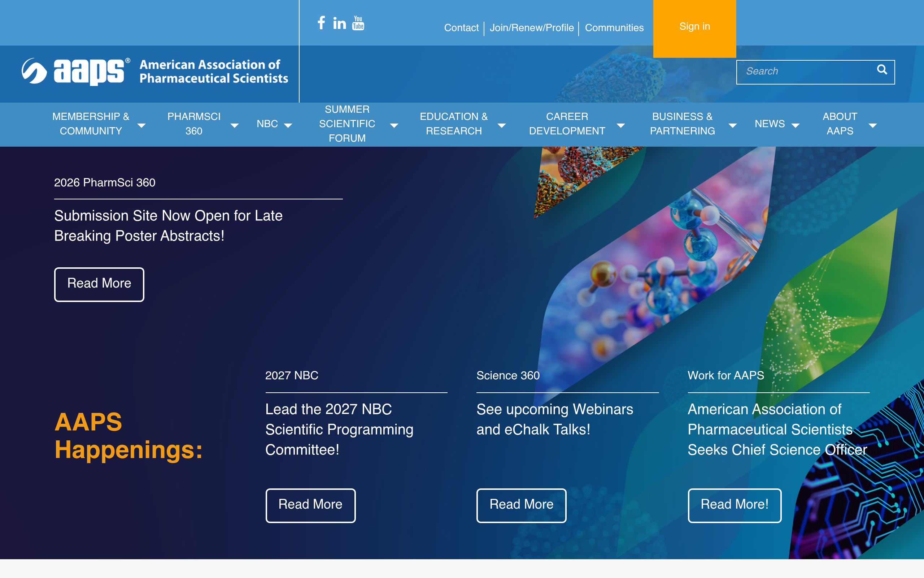Open the About AAPS menu
This screenshot has height=578, width=924.
pos(840,124)
